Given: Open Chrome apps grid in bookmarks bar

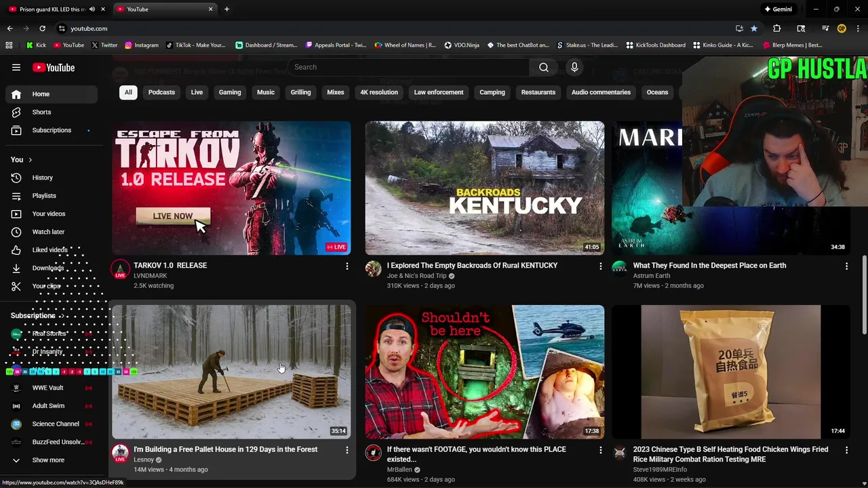Looking at the screenshot, I should tap(9, 45).
